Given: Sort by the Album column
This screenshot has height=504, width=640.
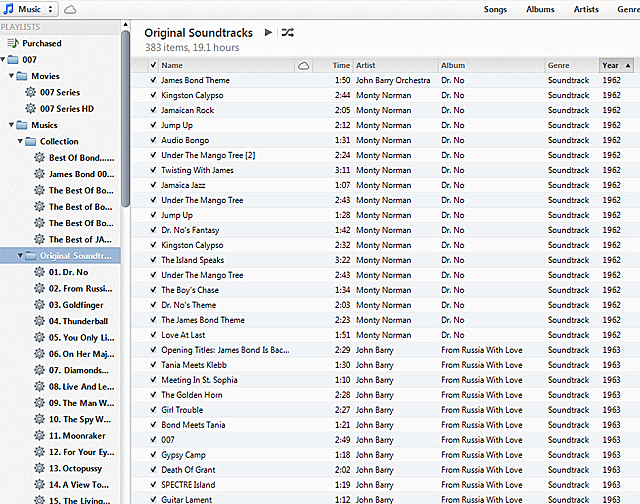Looking at the screenshot, I should click(491, 65).
